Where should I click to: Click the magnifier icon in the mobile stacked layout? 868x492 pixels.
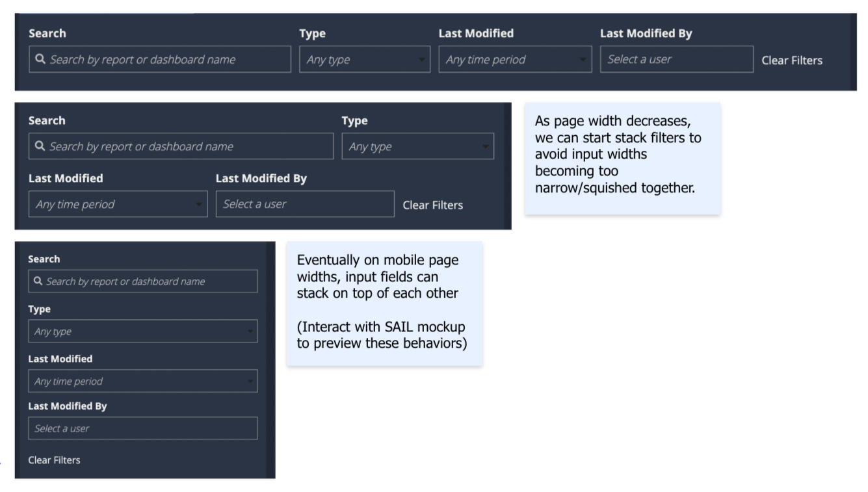point(39,281)
